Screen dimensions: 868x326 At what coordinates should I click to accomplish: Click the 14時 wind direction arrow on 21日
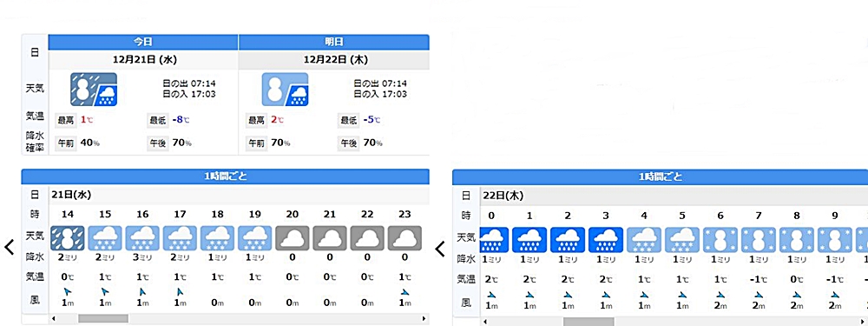click(x=68, y=291)
